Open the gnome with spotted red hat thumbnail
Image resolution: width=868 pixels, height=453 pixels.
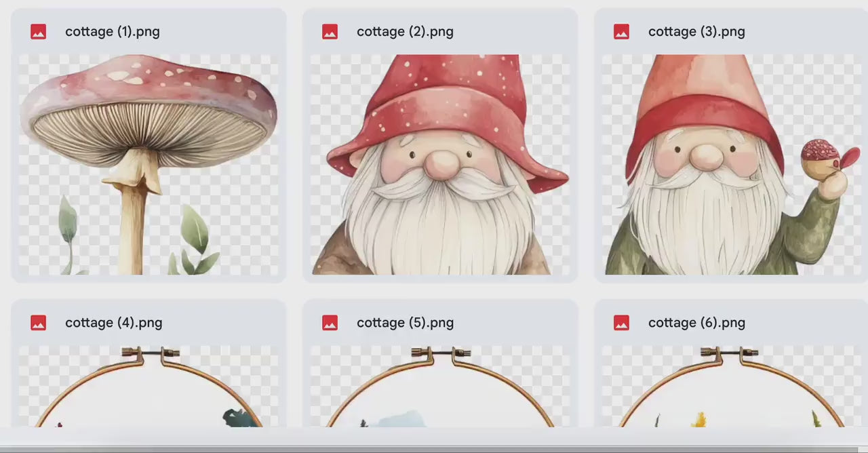tap(440, 164)
